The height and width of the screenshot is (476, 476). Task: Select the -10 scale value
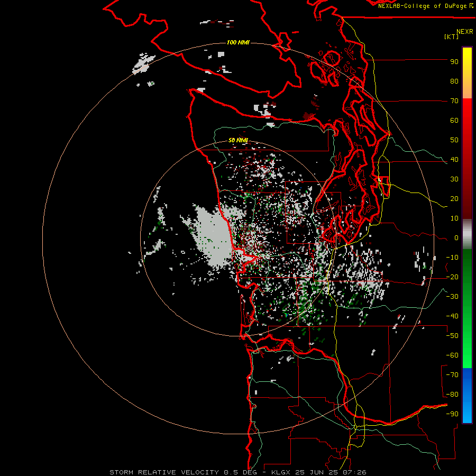(x=452, y=258)
